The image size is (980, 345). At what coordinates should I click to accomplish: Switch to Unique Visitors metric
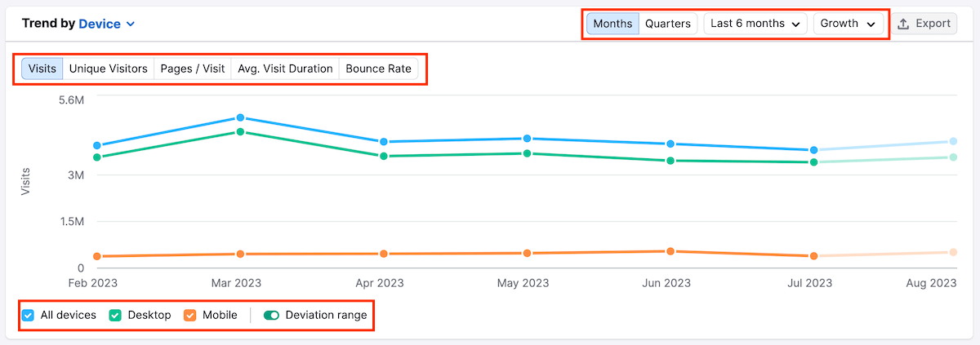click(108, 69)
